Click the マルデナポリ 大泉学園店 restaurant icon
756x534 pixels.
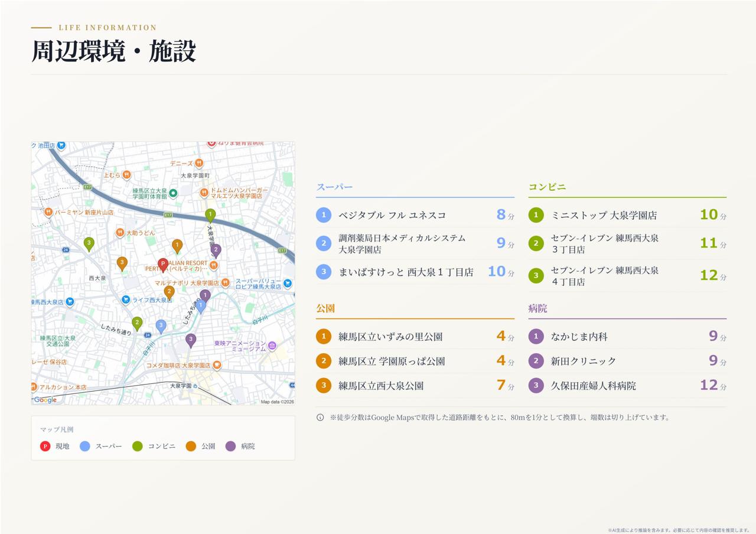coord(225,283)
